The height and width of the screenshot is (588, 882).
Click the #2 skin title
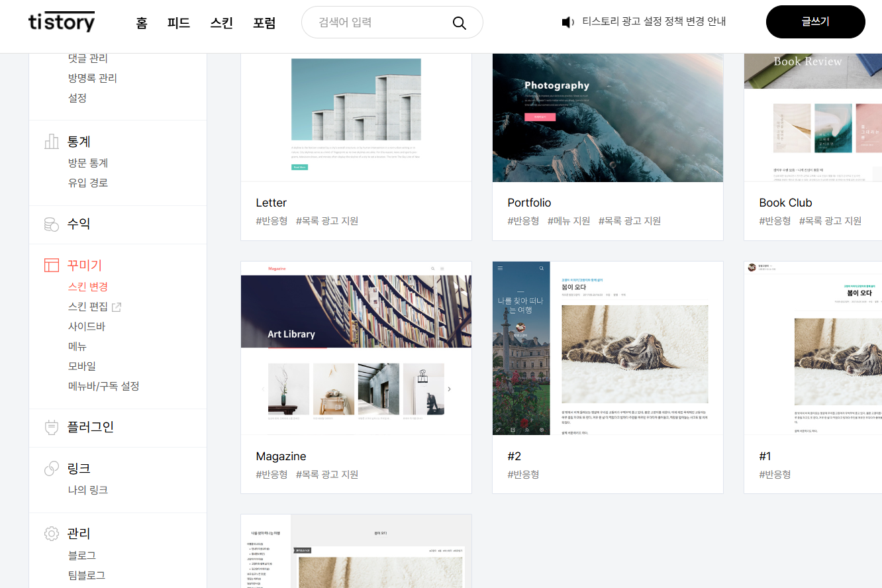(x=514, y=456)
